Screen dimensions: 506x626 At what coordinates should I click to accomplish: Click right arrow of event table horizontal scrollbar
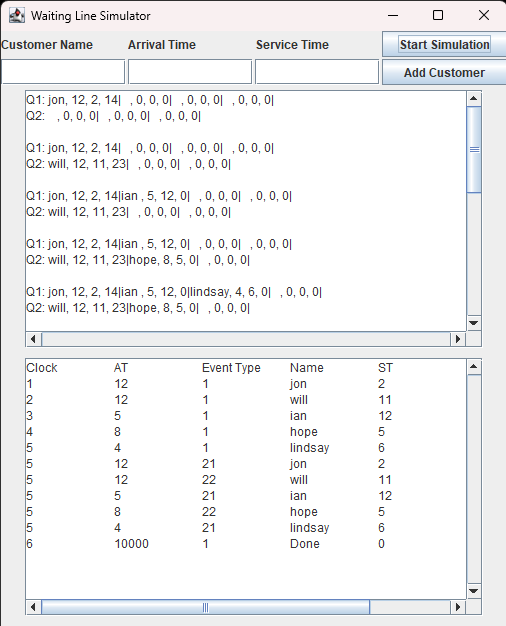(458, 607)
